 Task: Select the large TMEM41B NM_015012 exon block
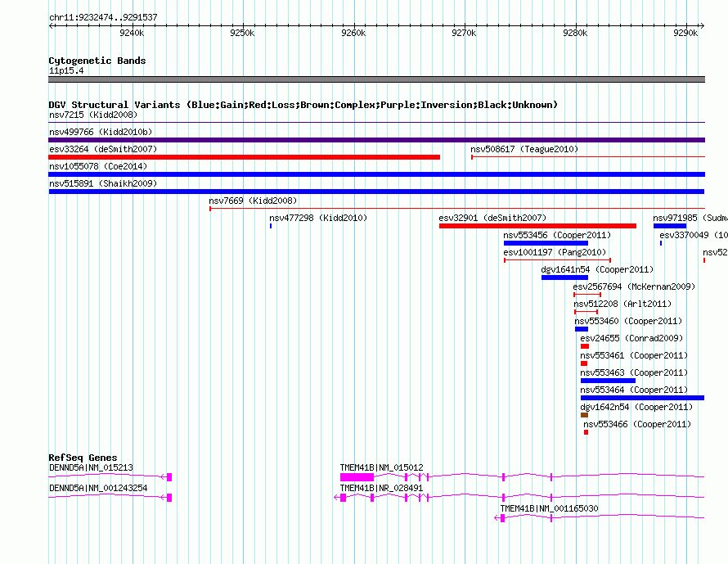click(x=357, y=477)
